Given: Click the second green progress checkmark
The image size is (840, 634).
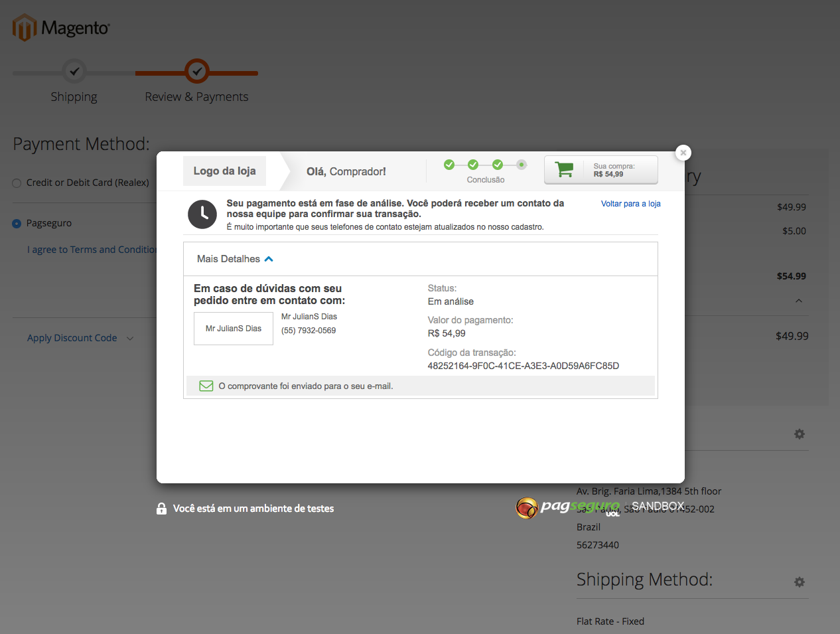Looking at the screenshot, I should [x=473, y=165].
